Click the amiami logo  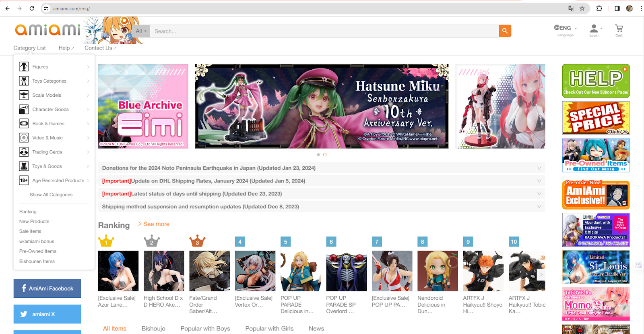click(x=48, y=30)
